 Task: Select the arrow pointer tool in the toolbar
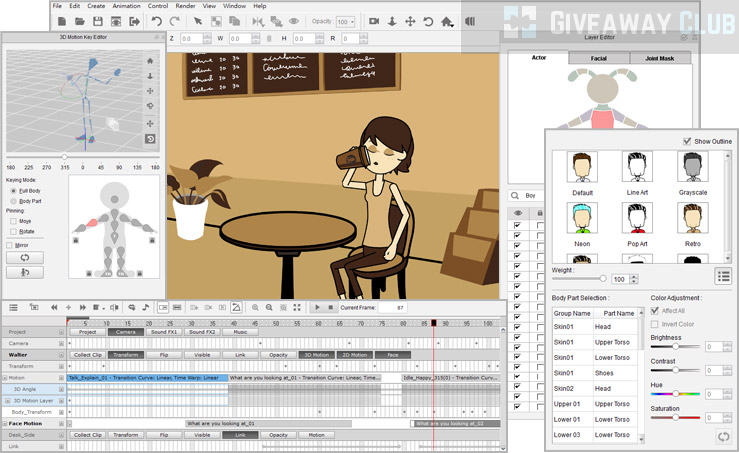point(198,22)
